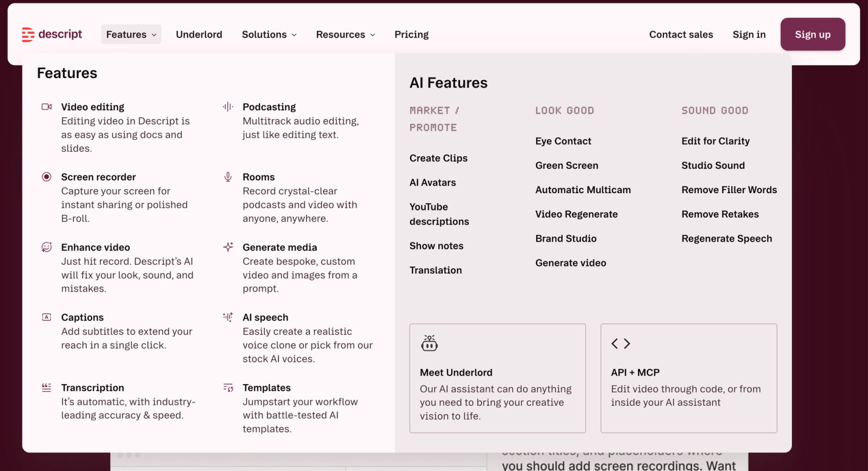Click the Sign up button
Viewport: 868px width, 471px height.
tap(813, 34)
